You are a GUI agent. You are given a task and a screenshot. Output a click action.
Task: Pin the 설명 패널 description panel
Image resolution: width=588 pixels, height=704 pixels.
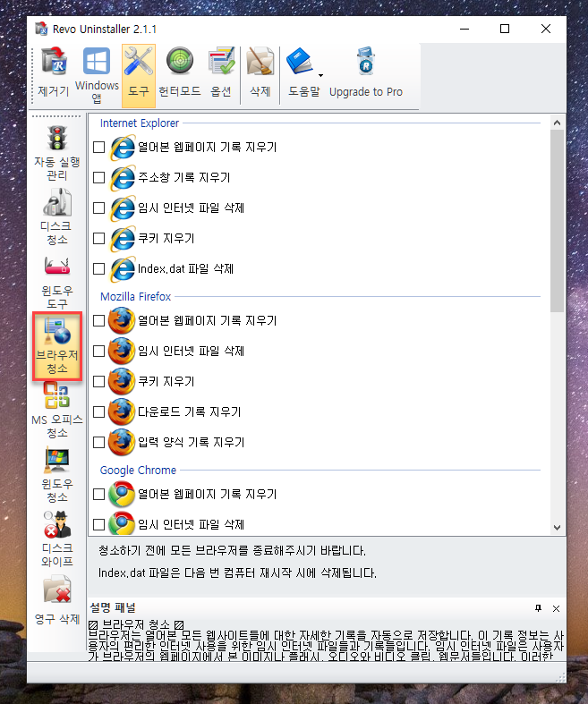538,608
